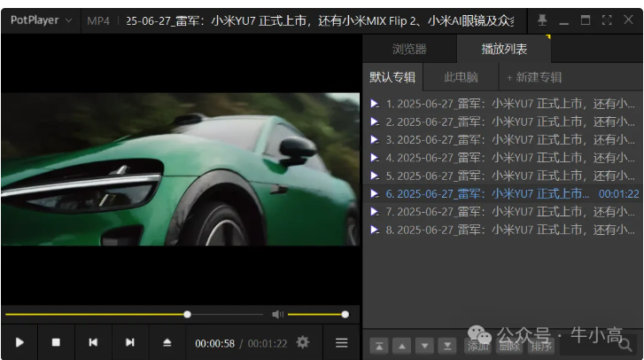Viewport: 644px width, 360px height.
Task: Select playlist item 2
Action: 502,121
